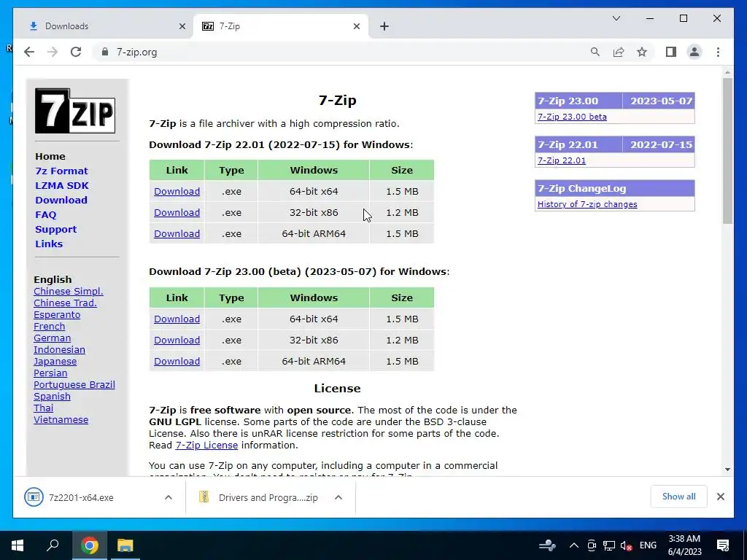Image resolution: width=747 pixels, height=560 pixels.
Task: Select the 7-Zip tab
Action: pos(281,26)
